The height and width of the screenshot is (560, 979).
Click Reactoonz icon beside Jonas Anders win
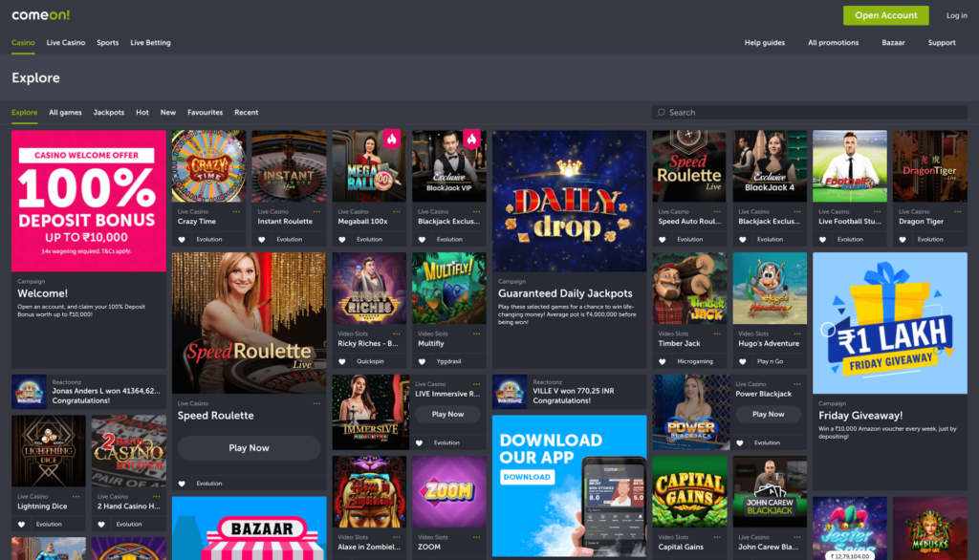pos(29,392)
